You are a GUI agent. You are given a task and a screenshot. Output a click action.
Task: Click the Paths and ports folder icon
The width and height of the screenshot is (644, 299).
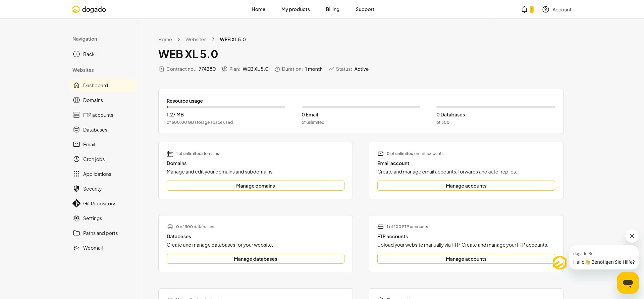pos(76,233)
